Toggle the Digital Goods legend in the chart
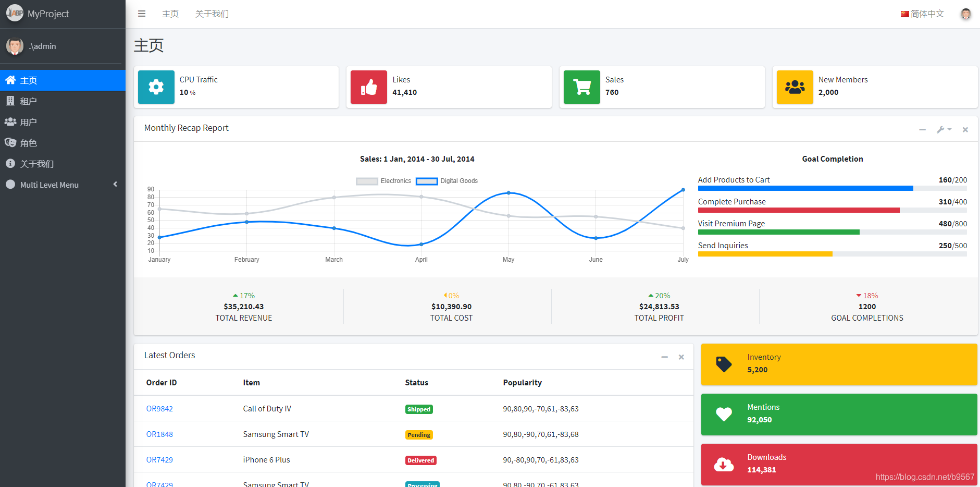The height and width of the screenshot is (487, 980). pyautogui.click(x=447, y=181)
